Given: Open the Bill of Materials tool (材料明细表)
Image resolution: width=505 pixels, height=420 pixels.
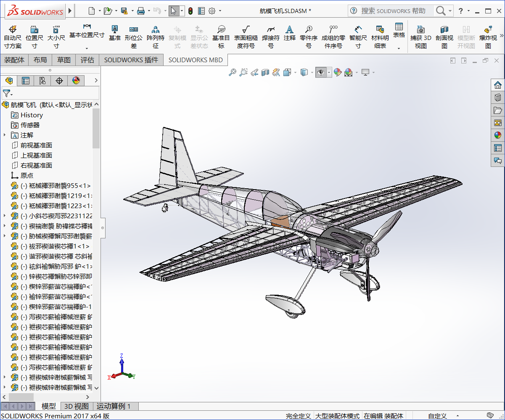Looking at the screenshot, I should [380, 37].
